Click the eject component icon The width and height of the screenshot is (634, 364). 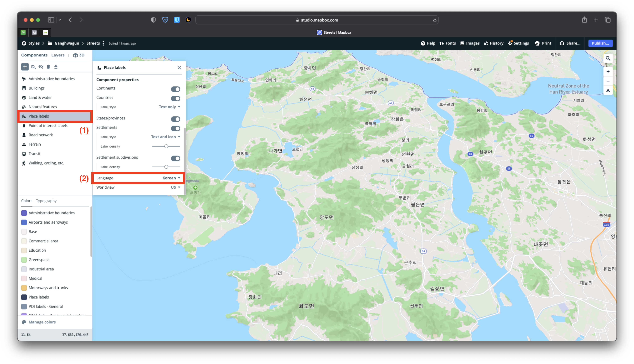point(56,67)
